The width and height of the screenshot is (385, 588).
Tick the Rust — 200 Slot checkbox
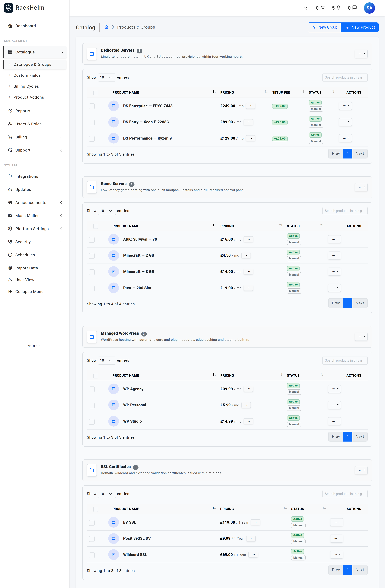(92, 288)
